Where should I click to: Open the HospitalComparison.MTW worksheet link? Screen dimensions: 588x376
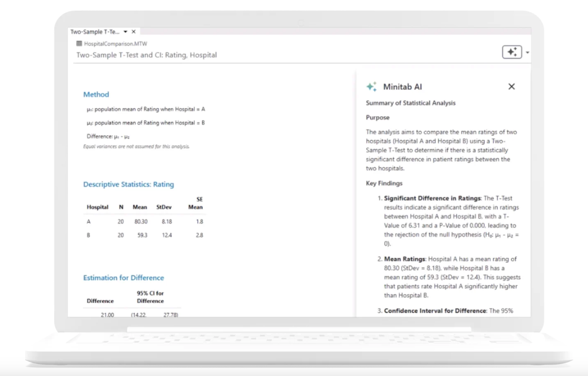pos(116,44)
